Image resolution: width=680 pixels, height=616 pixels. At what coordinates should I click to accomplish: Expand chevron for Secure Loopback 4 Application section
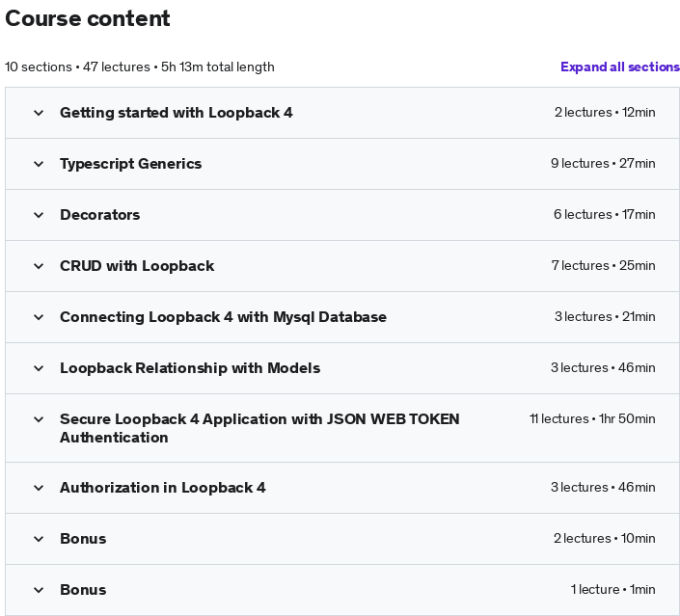pyautogui.click(x=39, y=419)
